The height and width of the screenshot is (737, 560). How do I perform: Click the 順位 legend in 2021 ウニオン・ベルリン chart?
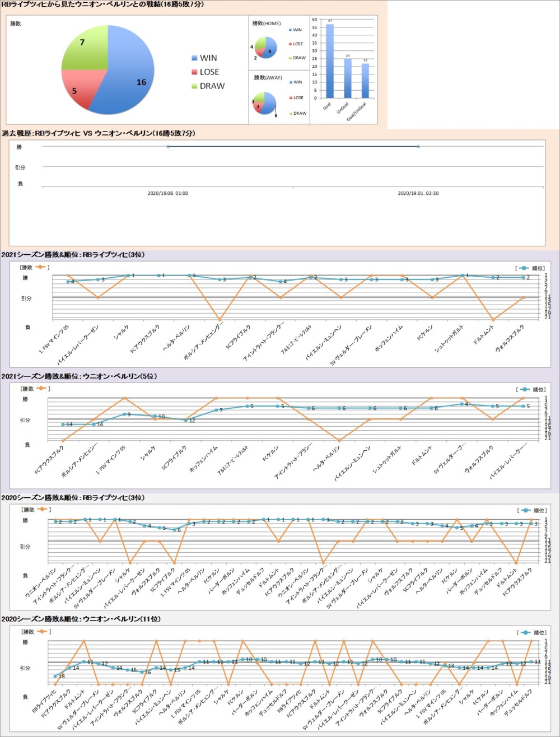(x=531, y=389)
